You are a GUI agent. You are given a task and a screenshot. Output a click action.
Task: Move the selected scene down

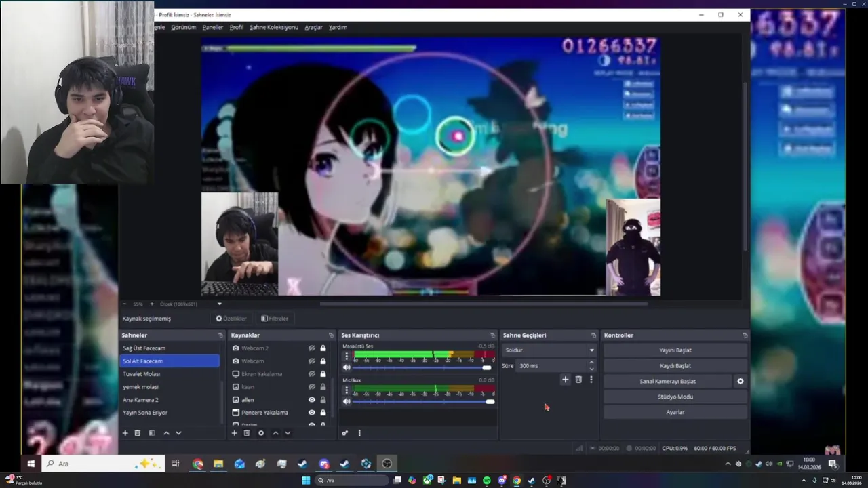click(178, 433)
